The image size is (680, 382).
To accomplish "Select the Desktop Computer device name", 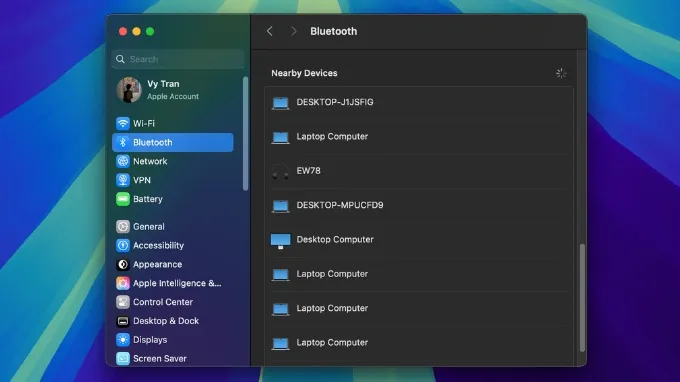I will coord(335,239).
